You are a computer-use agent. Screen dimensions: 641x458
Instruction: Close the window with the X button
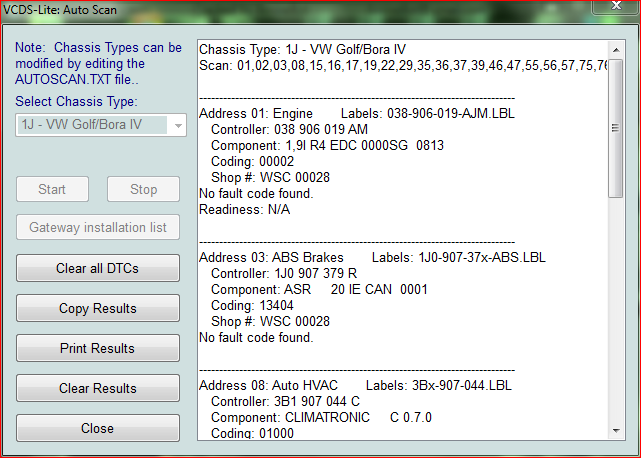(616, 6)
